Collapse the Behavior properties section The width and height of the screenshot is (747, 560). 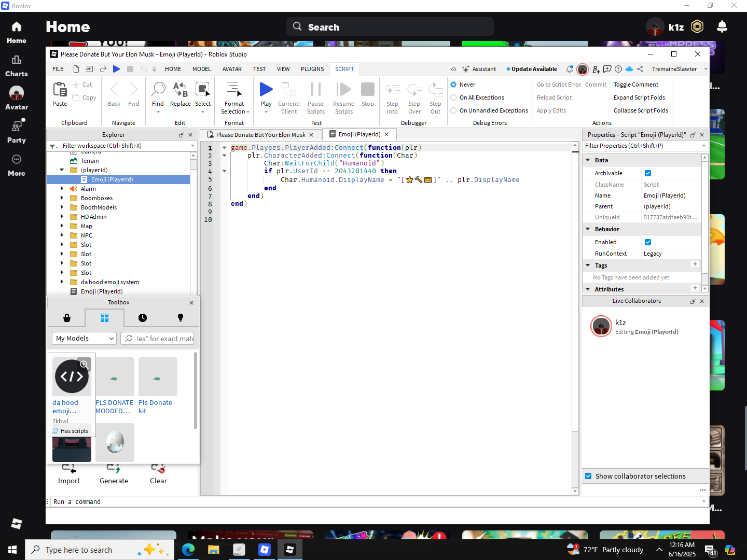[x=588, y=229]
